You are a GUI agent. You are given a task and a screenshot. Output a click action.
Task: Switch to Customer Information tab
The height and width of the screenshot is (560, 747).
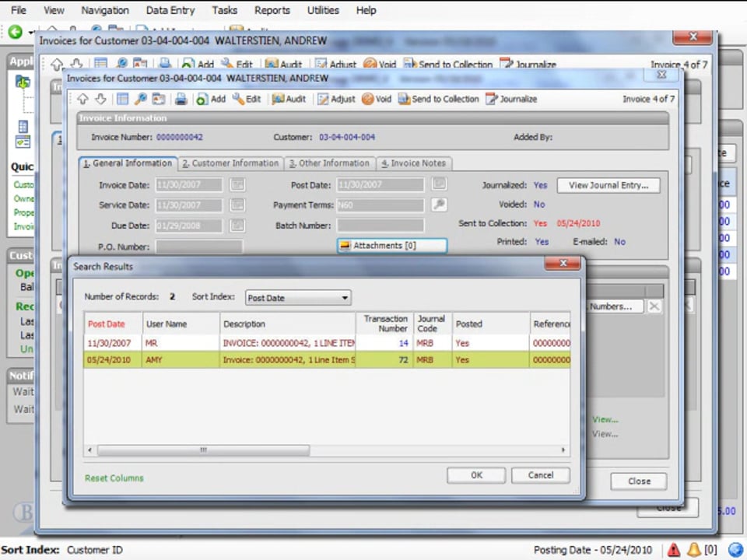tap(230, 163)
